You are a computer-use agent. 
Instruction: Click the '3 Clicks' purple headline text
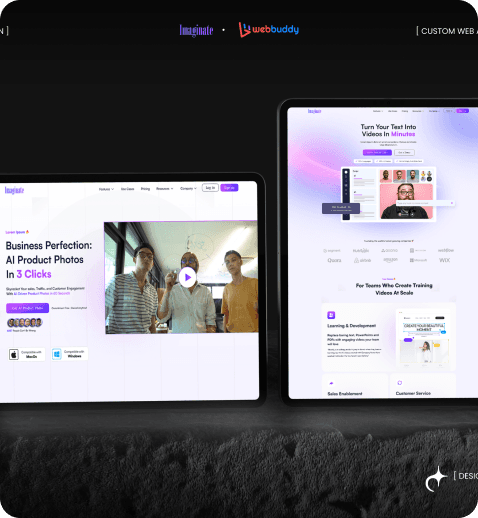[34, 274]
